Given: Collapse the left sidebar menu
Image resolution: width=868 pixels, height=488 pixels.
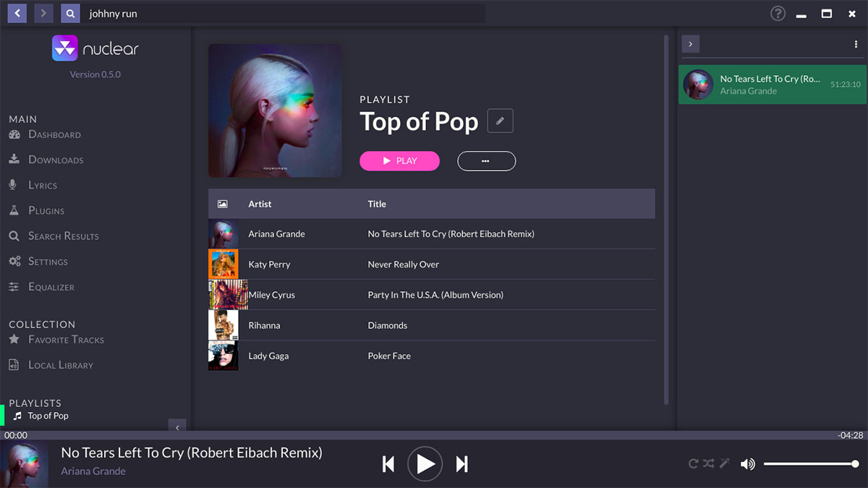Looking at the screenshot, I should (177, 427).
